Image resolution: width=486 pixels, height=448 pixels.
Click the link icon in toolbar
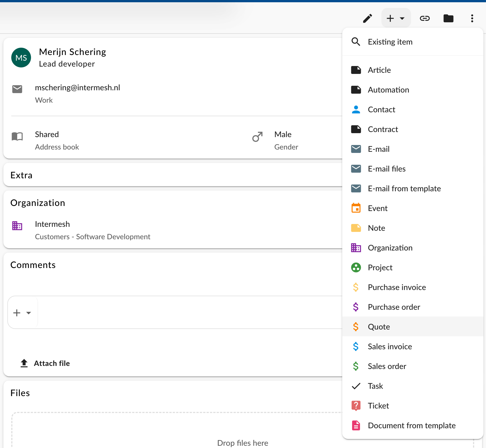(425, 18)
